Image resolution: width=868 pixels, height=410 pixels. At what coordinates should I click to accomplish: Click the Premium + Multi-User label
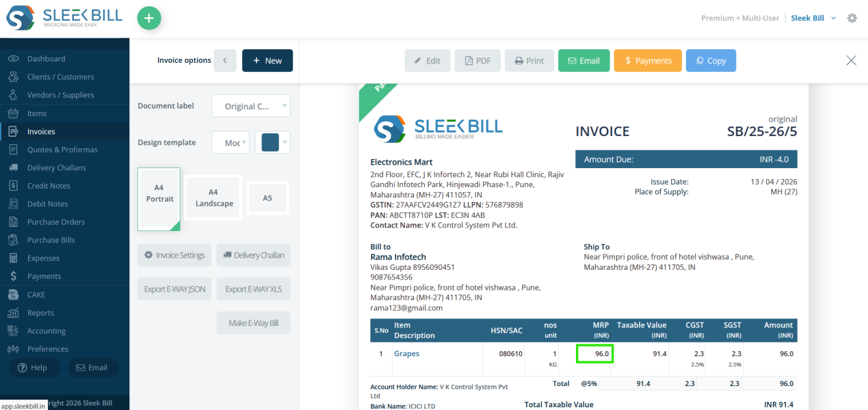click(x=740, y=18)
